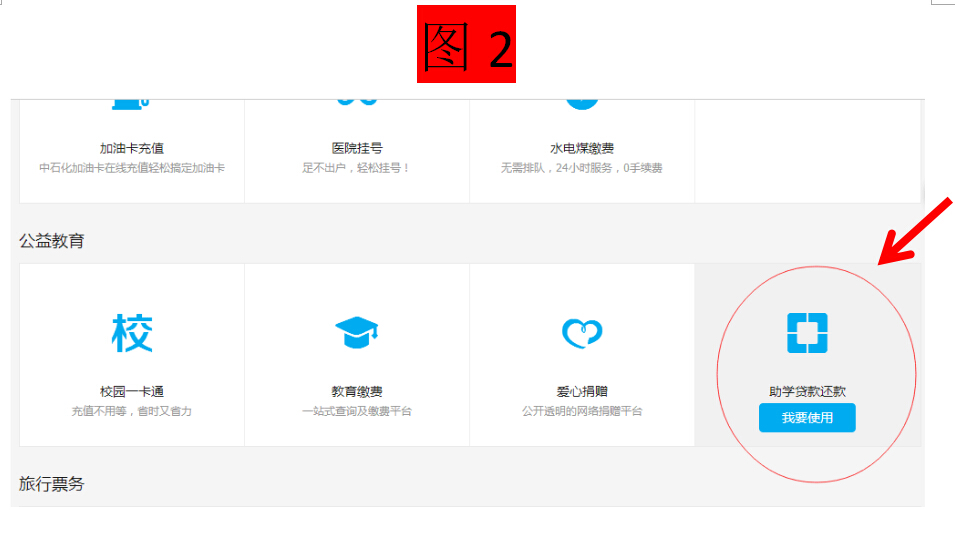Screen dimensions: 955x533
Task: Click the 助学贷款还款 square icon
Action: 807,333
